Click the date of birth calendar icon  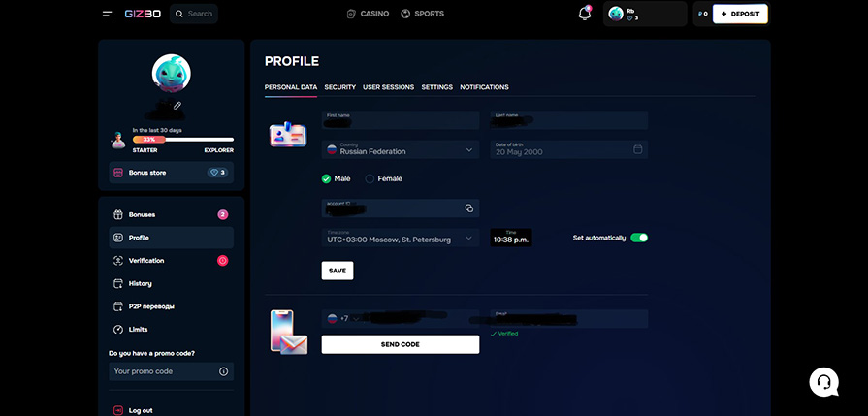(x=637, y=149)
